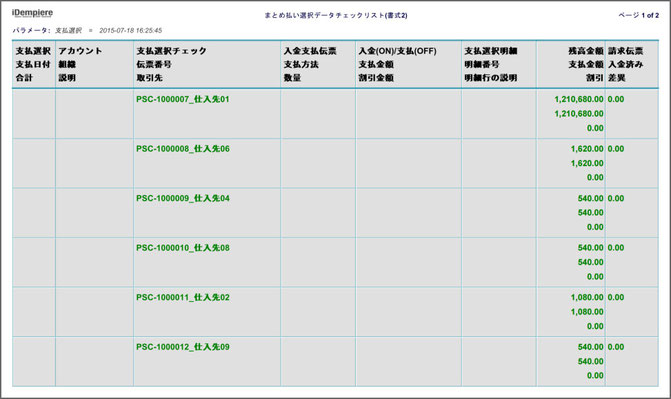Select row PSC-1000007_仕入先01

point(336,114)
